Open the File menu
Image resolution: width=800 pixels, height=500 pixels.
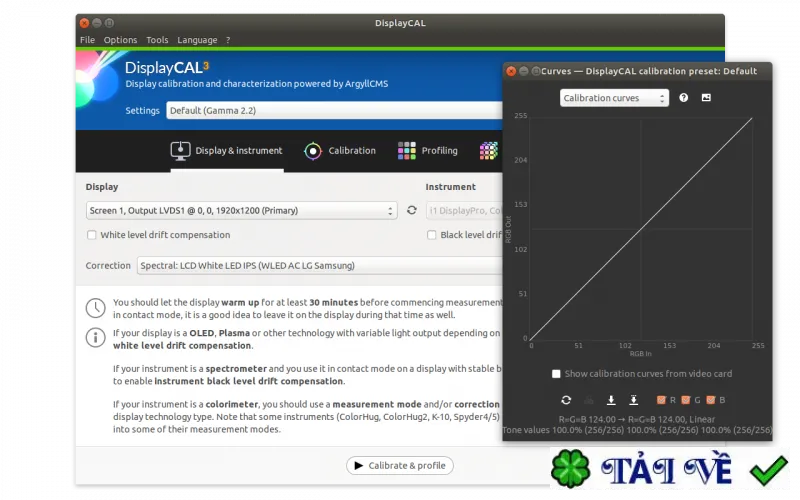(x=87, y=40)
